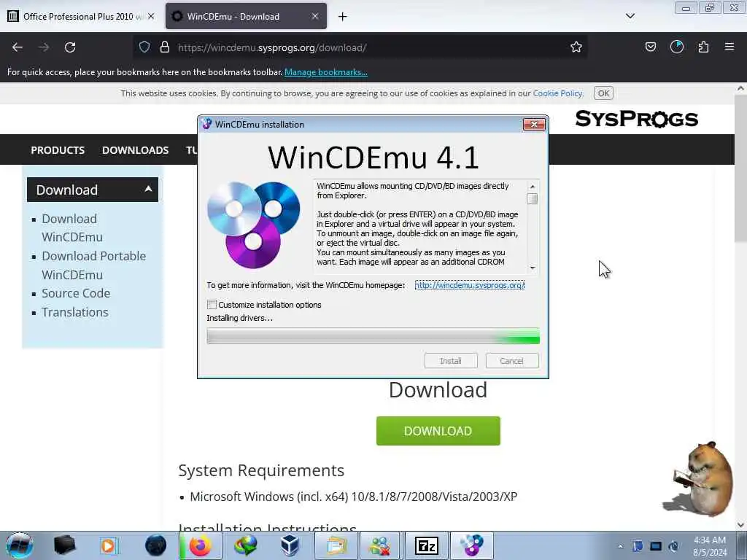Click the site security padlock icon
This screenshot has width=747, height=560.
tap(164, 47)
